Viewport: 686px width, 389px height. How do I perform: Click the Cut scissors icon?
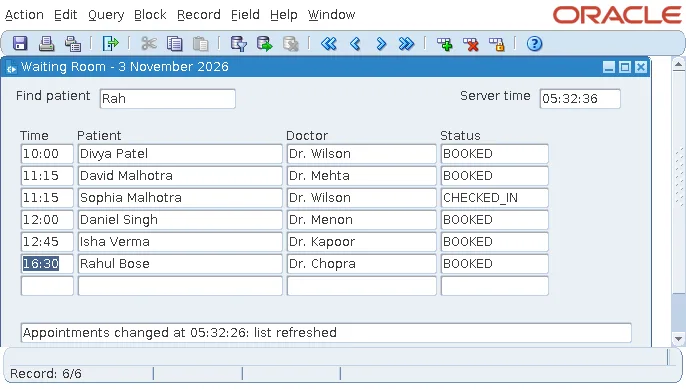click(x=149, y=44)
